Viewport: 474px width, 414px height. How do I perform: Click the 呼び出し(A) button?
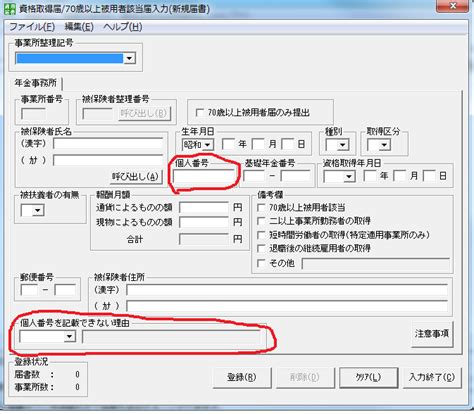136,177
